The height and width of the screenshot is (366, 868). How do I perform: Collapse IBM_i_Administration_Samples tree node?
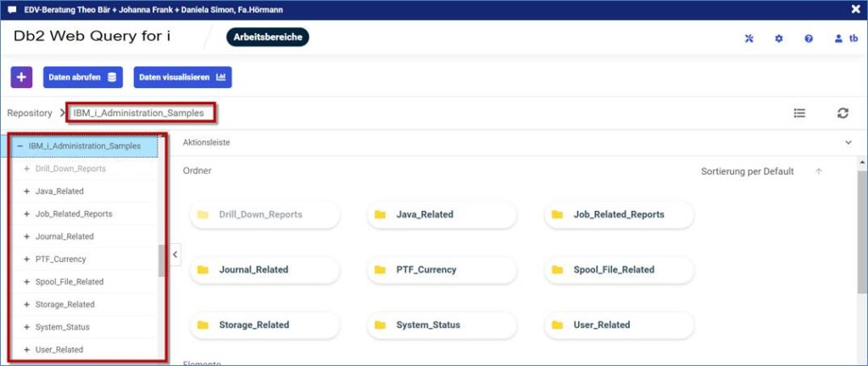tap(20, 147)
